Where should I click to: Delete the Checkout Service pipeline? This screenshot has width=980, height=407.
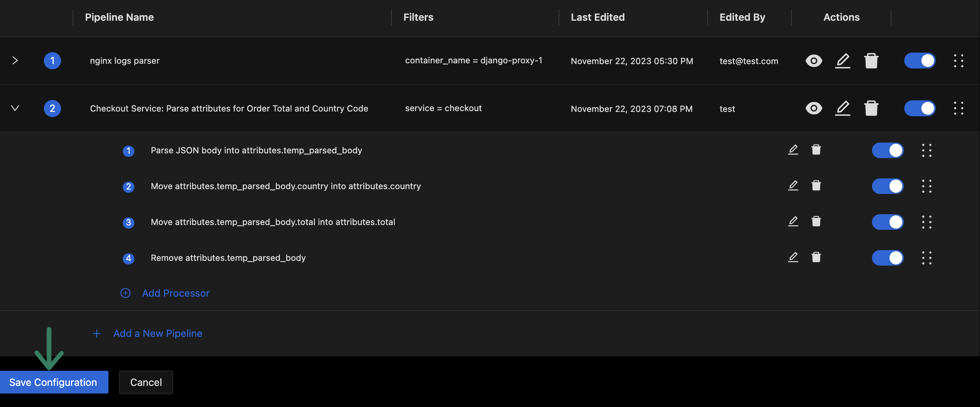tap(871, 108)
